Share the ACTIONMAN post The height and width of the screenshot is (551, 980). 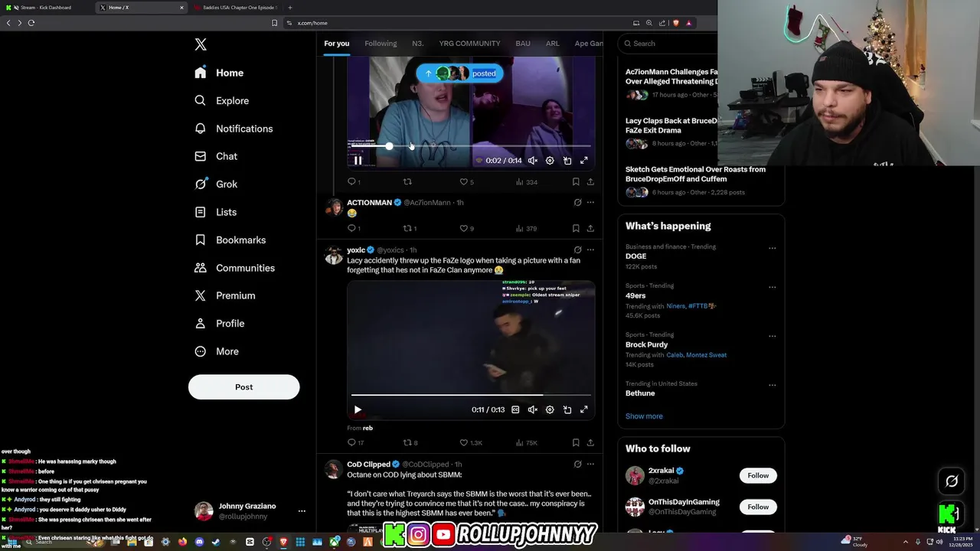coord(590,228)
